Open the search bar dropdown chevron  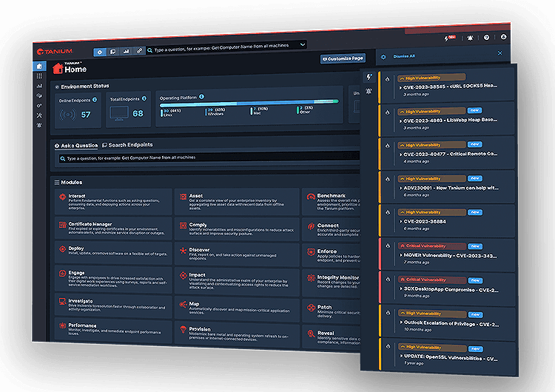[x=303, y=44]
